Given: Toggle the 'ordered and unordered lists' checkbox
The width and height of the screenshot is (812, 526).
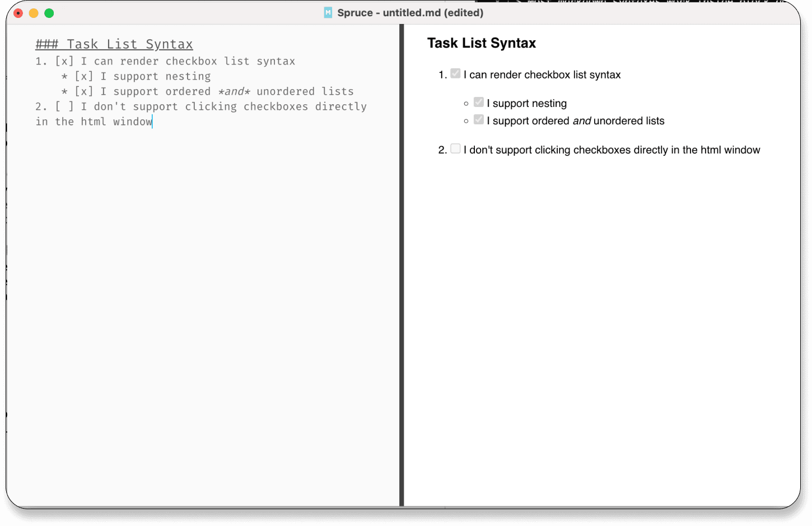Looking at the screenshot, I should click(478, 119).
